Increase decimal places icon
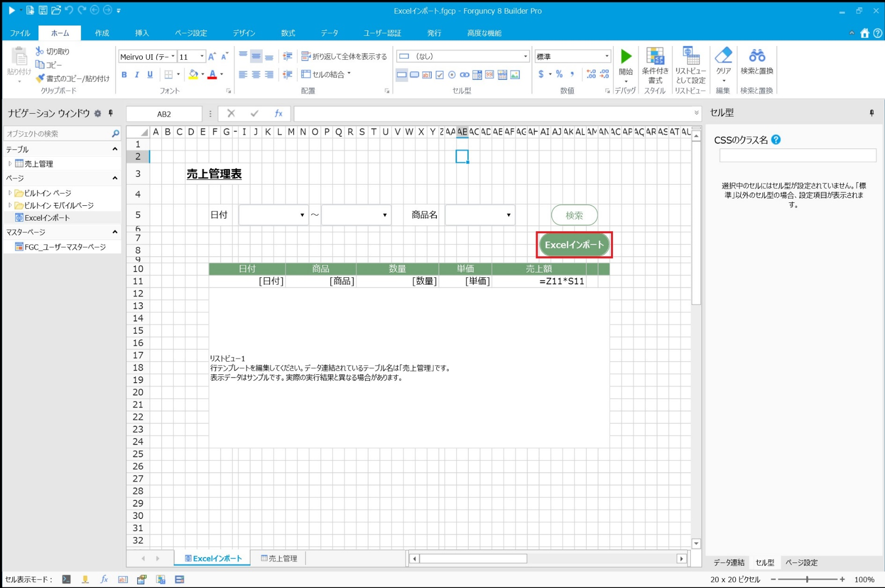The height and width of the screenshot is (588, 885). (591, 74)
